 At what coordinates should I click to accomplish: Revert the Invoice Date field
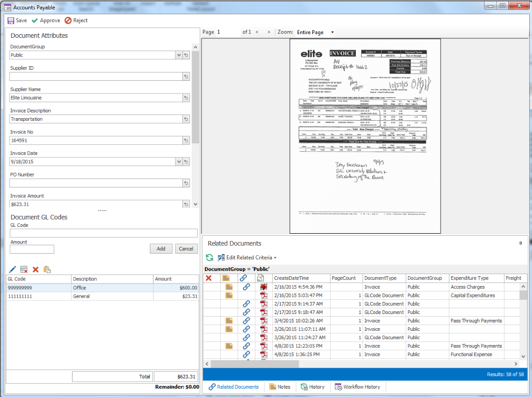tap(186, 162)
